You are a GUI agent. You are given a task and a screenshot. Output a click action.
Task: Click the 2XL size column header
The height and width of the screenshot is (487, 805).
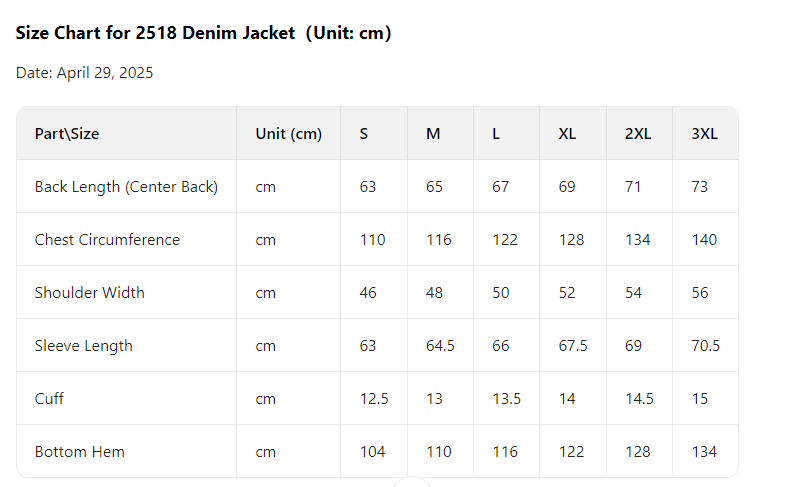[638, 134]
